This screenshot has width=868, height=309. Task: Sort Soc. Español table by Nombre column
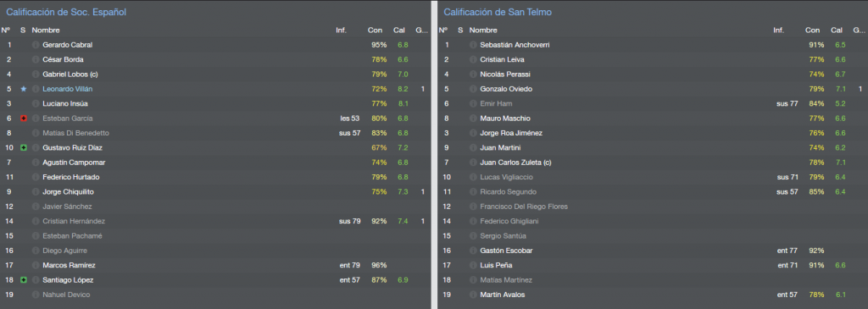pos(46,30)
